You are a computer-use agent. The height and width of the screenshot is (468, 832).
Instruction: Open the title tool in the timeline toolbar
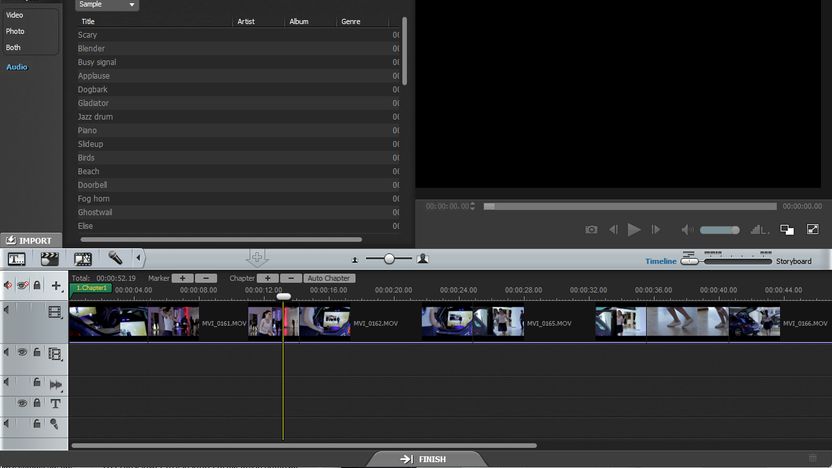point(16,259)
